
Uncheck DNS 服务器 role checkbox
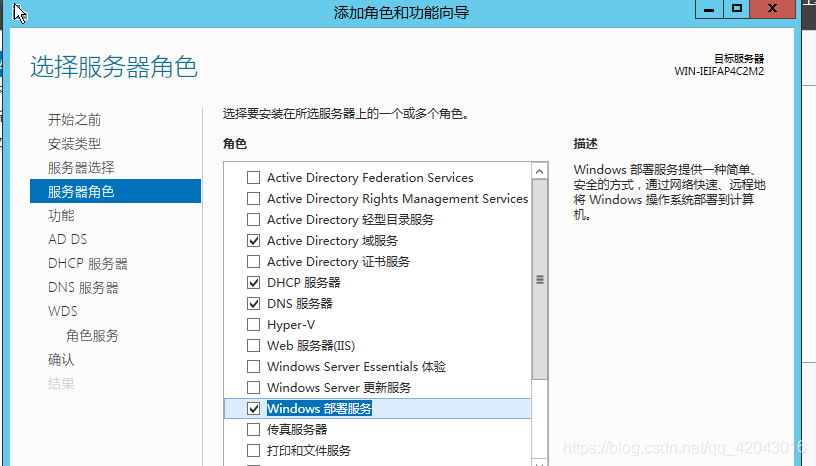253,304
